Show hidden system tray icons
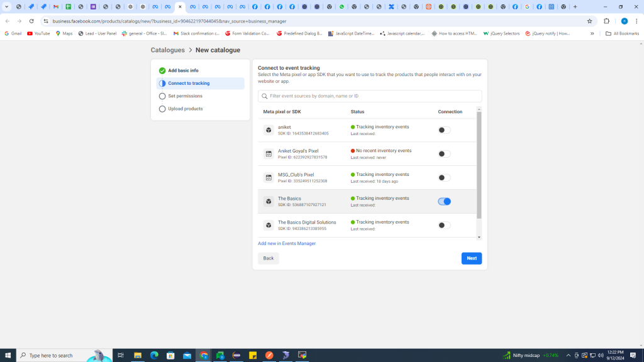 (x=569, y=355)
